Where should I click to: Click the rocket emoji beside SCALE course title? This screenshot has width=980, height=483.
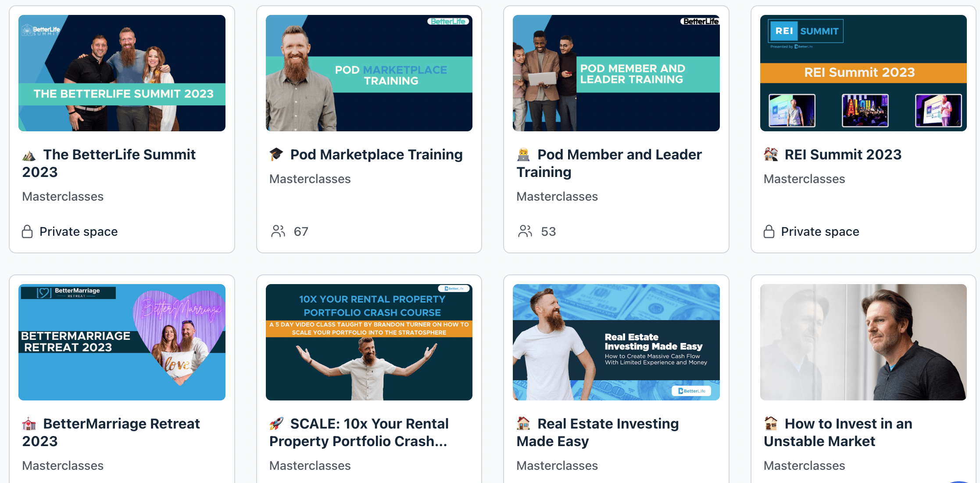[x=276, y=424]
